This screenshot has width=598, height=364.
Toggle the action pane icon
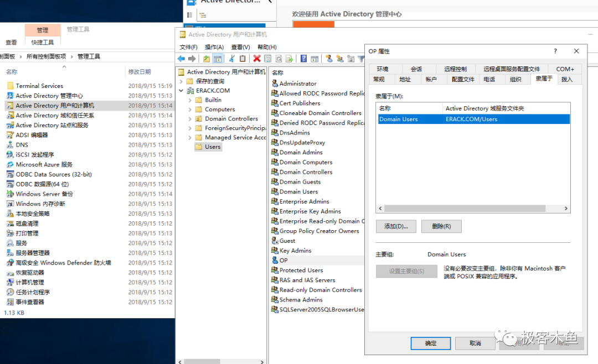coord(315,59)
